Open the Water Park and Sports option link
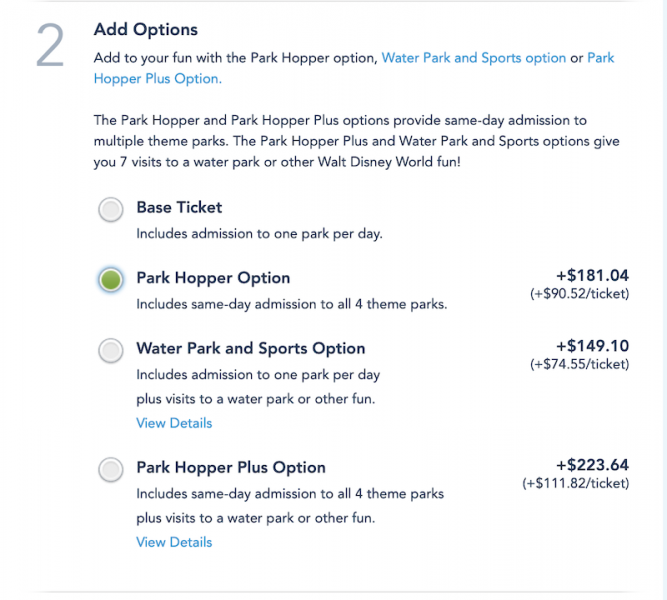Viewport: 667px width, 600px height. coord(474,58)
